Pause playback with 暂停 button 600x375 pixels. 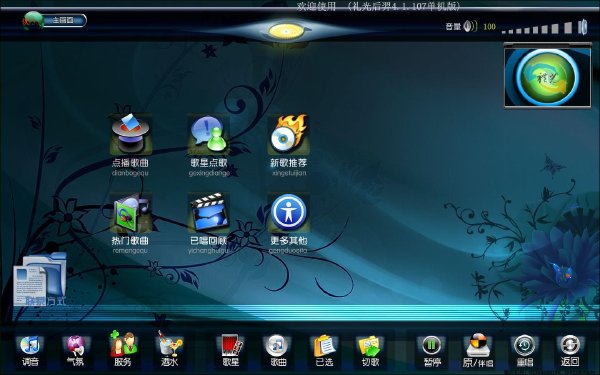[432, 351]
